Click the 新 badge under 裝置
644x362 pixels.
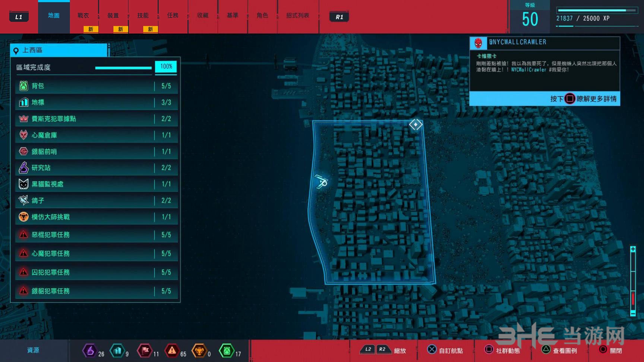click(x=120, y=29)
